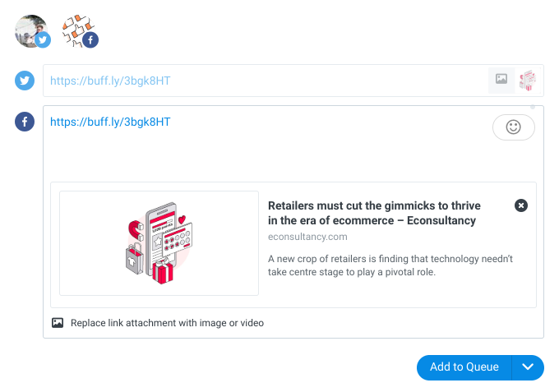
Task: Click the image icon next to Replace link attachment
Action: [58, 323]
